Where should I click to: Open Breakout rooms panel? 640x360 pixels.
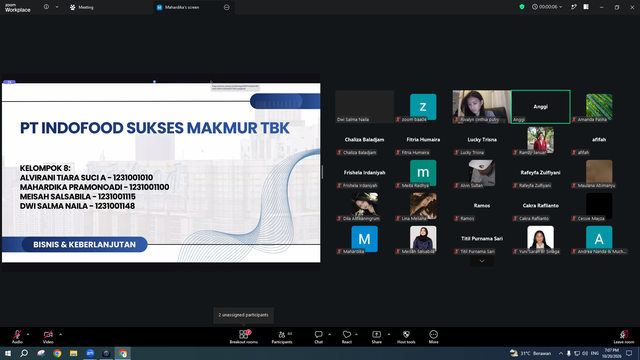[244, 337]
